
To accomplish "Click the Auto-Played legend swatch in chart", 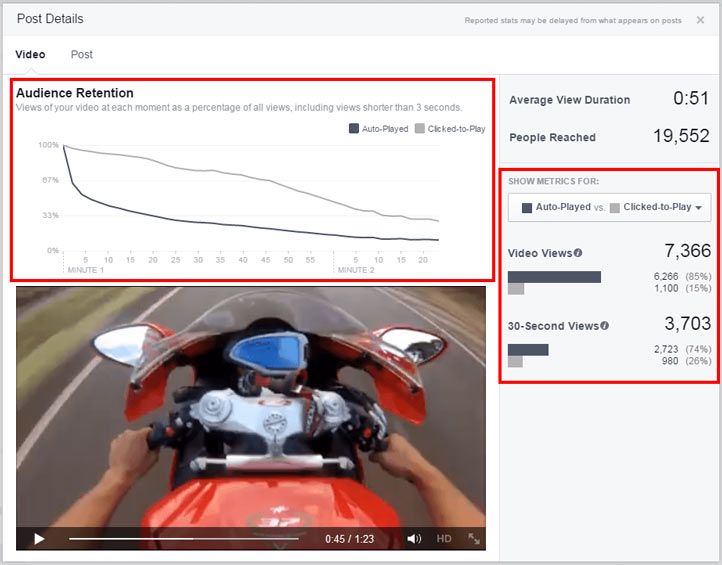I will tap(354, 129).
